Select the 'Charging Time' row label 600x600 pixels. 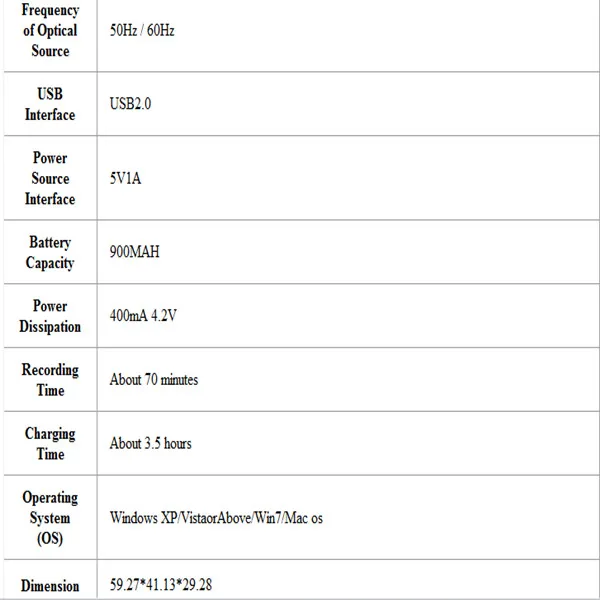50,444
